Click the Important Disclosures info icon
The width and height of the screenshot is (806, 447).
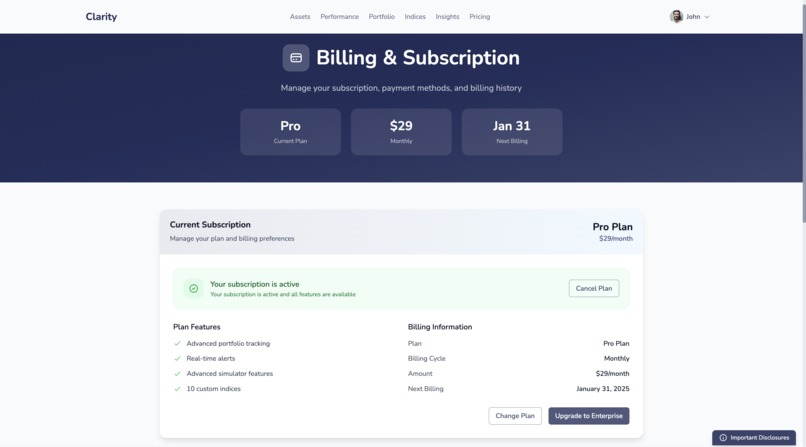coord(723,438)
